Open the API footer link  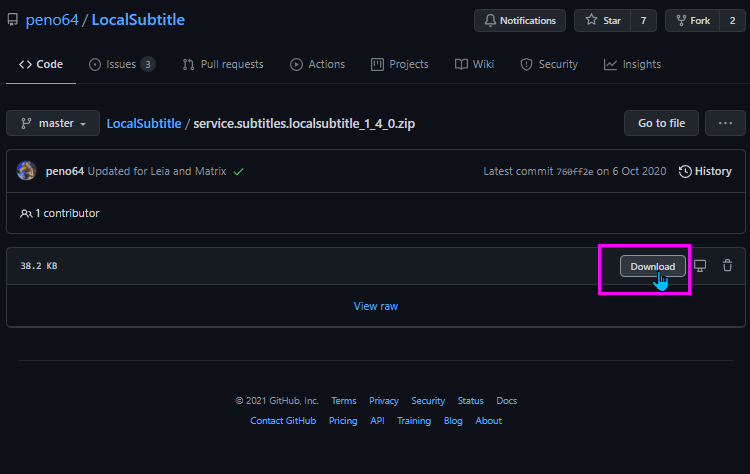(x=377, y=421)
